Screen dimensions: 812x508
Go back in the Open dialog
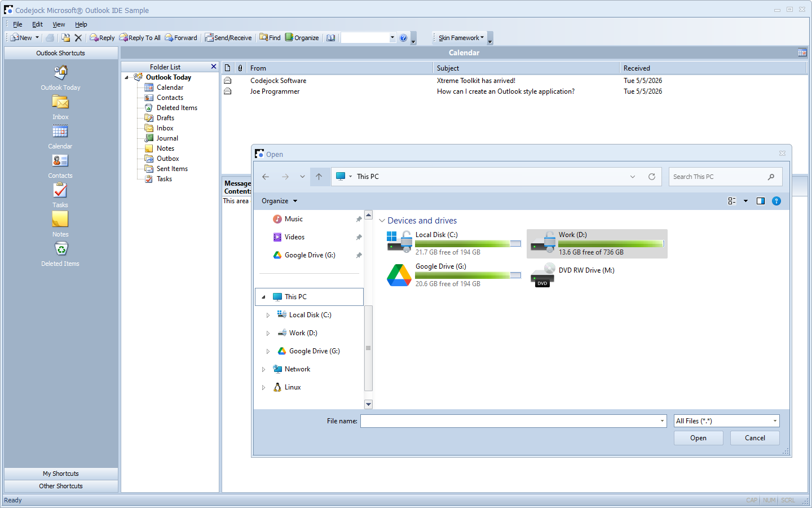pos(266,177)
